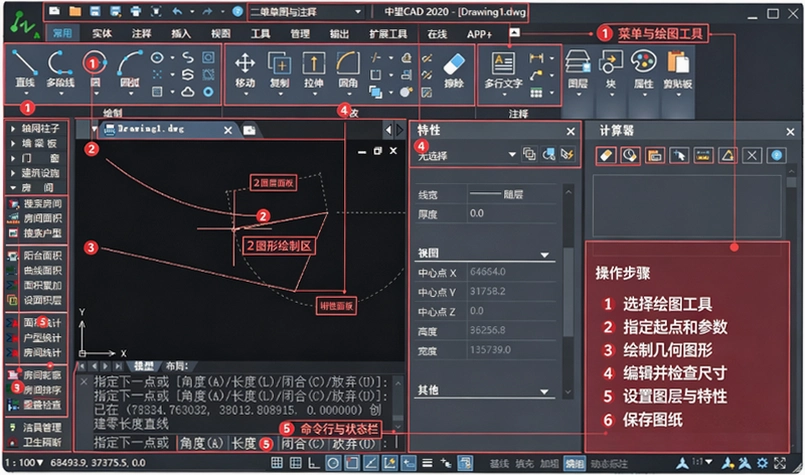Toggle 基线 option in status bar
This screenshot has height=475, width=805.
[x=499, y=464]
